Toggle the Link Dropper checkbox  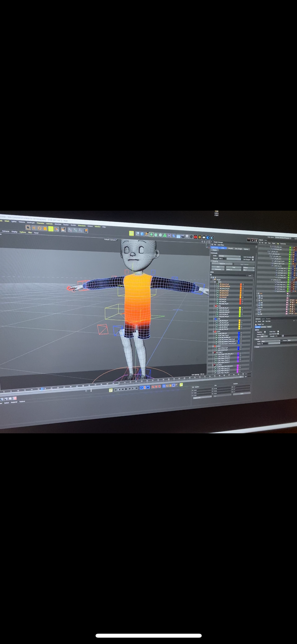click(x=253, y=260)
